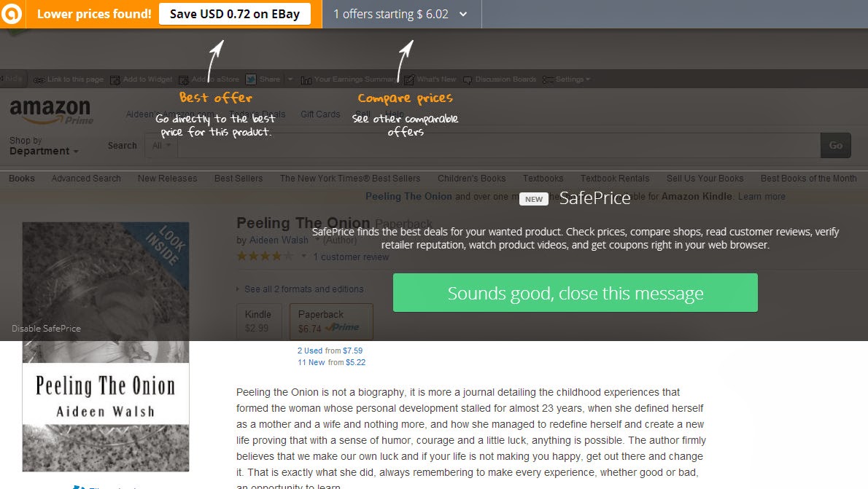This screenshot has height=489, width=868.
Task: Click Your Earnings Summary link
Action: coord(355,79)
